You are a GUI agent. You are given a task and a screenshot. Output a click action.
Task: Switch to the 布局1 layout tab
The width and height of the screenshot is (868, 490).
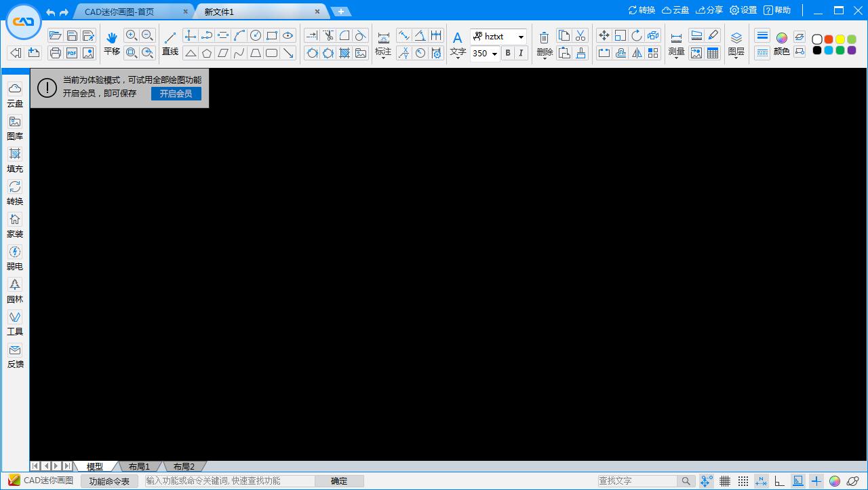tap(139, 466)
